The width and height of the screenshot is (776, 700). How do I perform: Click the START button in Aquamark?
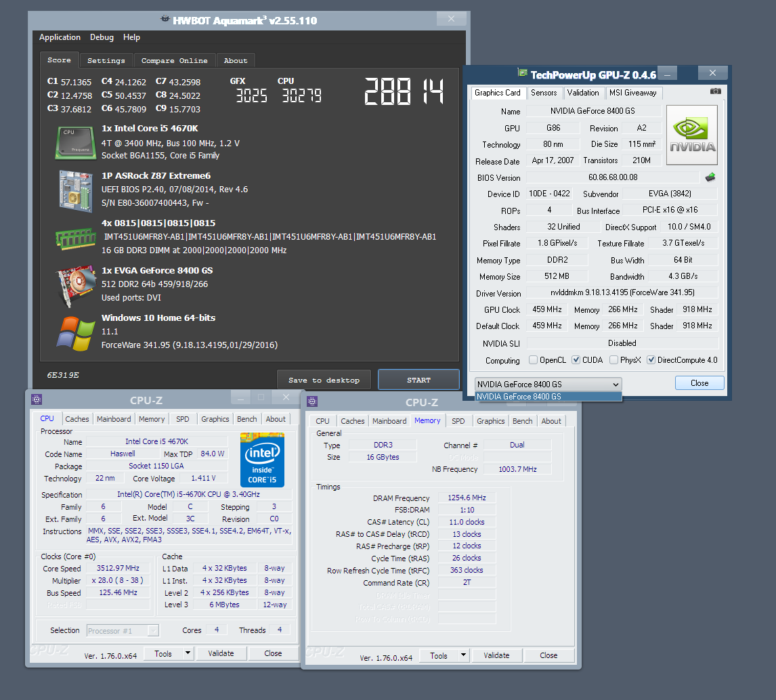tap(418, 380)
